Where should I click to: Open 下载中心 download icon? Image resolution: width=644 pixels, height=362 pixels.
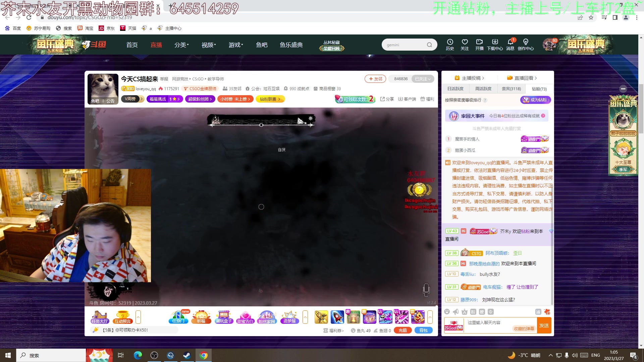495,44
